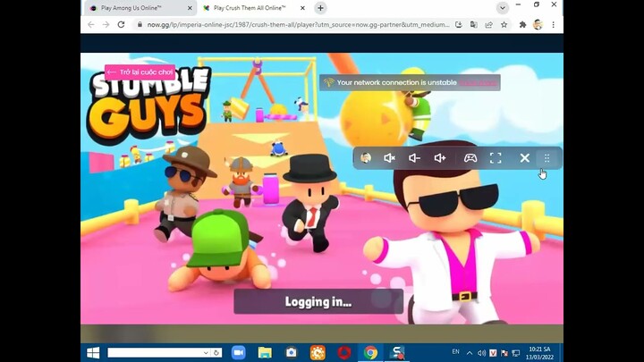Open game controller settings in the overlay
Image resolution: width=644 pixels, height=362 pixels.
pos(470,158)
